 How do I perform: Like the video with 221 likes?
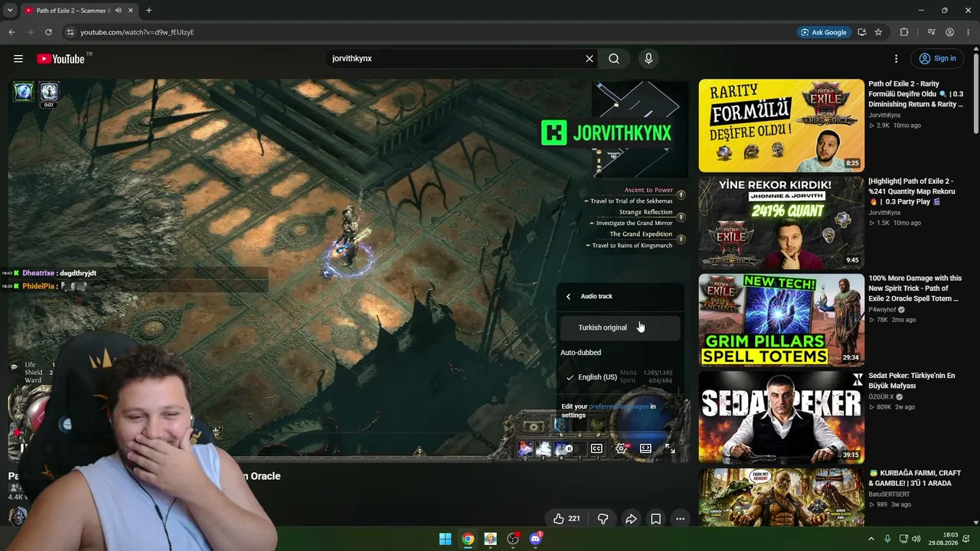(x=567, y=519)
